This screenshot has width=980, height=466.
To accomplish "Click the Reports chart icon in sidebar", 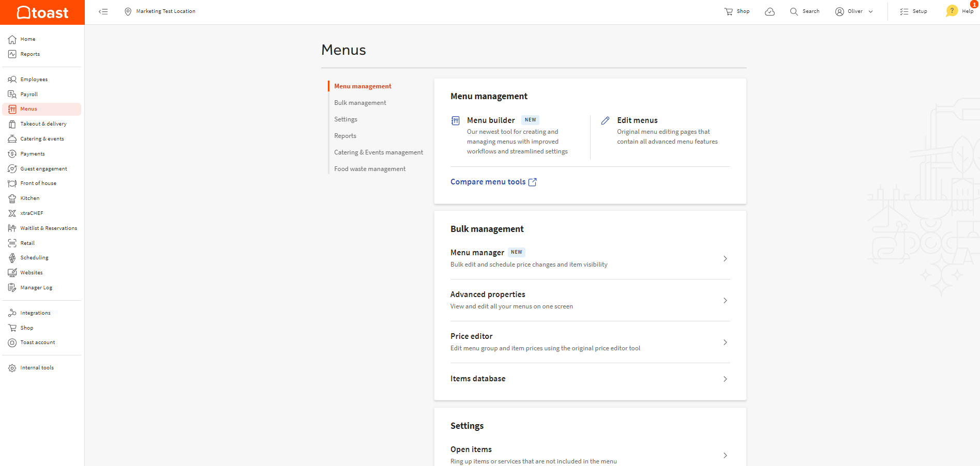I will 12,54.
